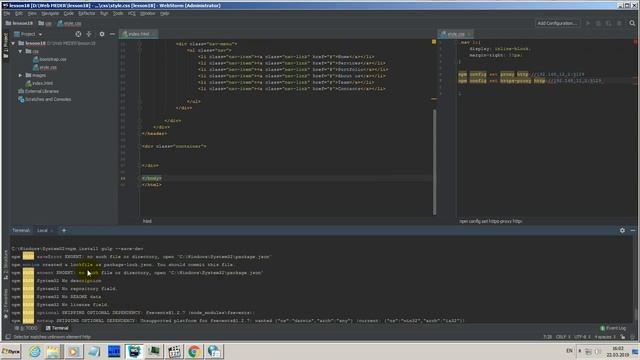Image resolution: width=640 pixels, height=360 pixels.
Task: Open the Event Log
Action: (613, 328)
